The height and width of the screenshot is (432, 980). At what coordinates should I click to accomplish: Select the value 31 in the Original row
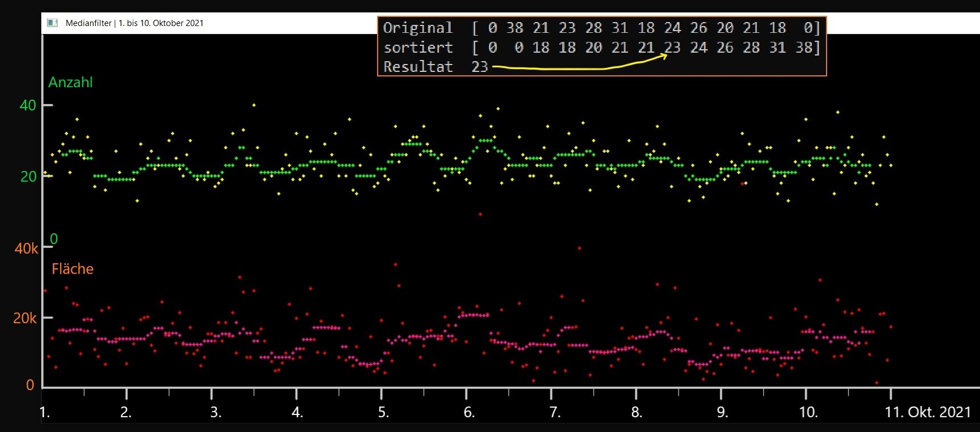[x=619, y=28]
